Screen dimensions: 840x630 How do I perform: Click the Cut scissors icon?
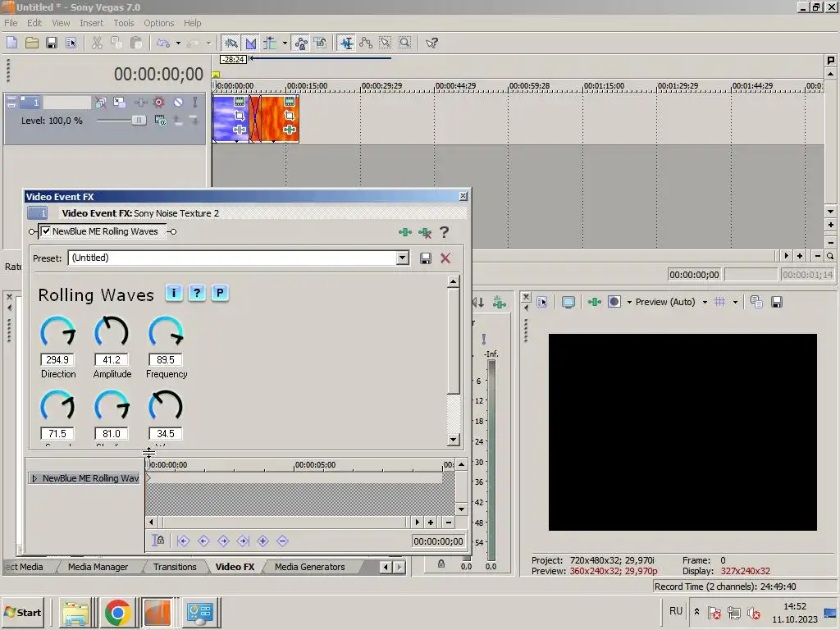point(97,43)
